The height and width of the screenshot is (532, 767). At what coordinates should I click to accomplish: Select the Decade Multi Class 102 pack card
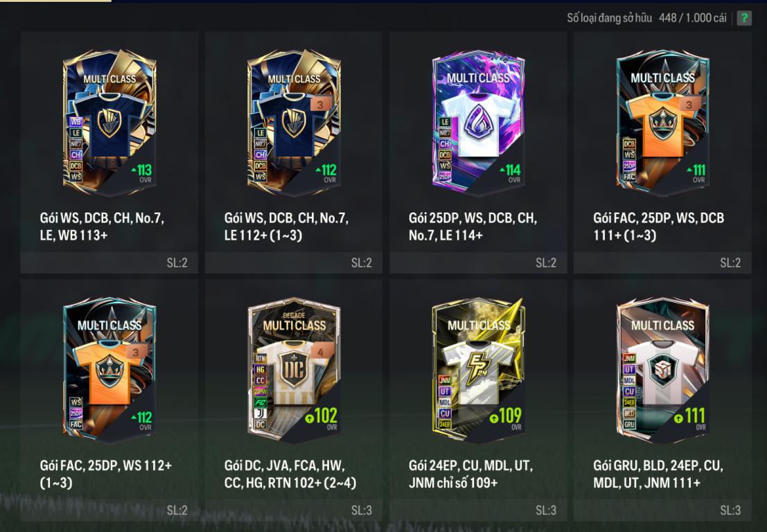coord(294,370)
